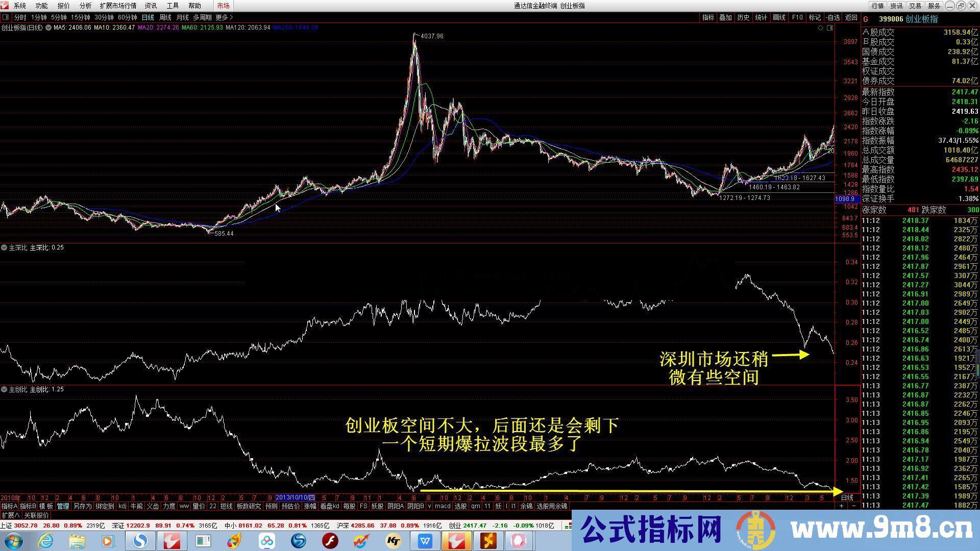Open the first red TDX taskbar icon
Screen dimensions: 980x551
click(172, 541)
